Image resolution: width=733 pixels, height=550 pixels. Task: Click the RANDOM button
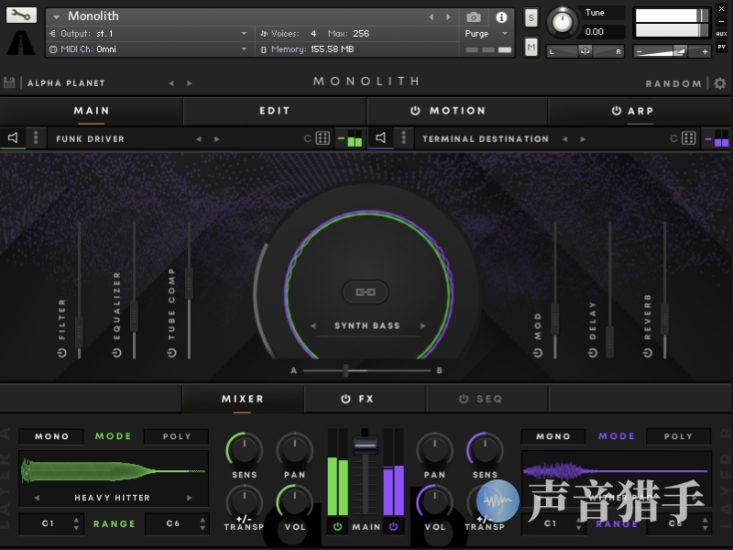click(674, 84)
